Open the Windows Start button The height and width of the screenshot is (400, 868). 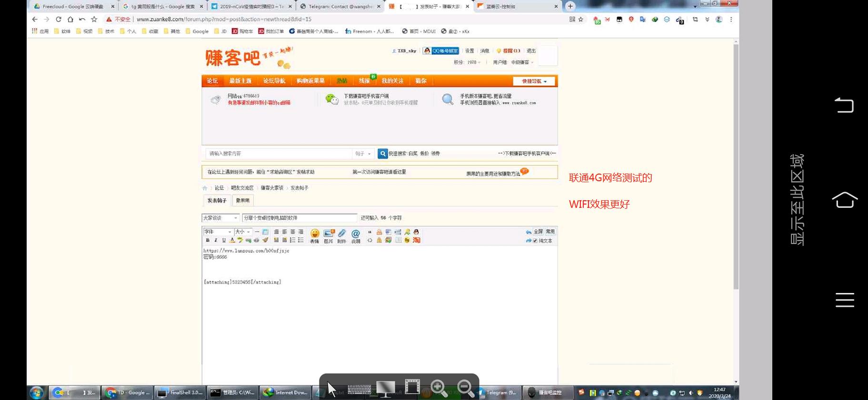[37, 392]
